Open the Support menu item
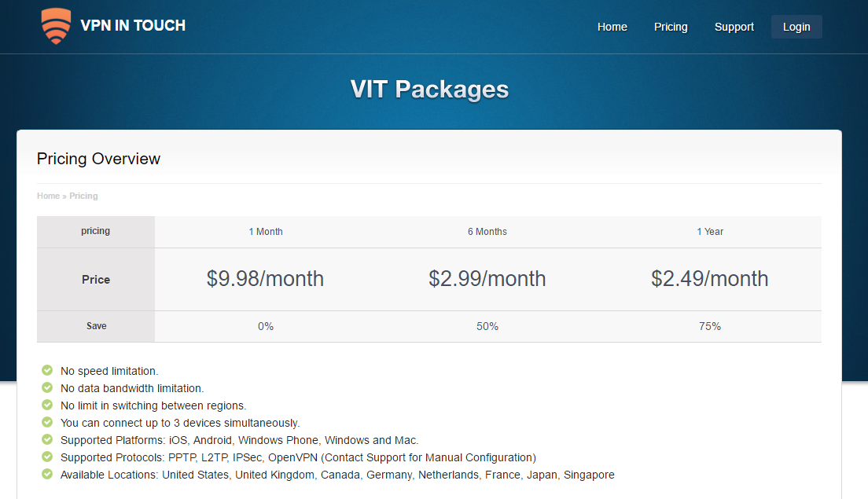 pyautogui.click(x=734, y=27)
